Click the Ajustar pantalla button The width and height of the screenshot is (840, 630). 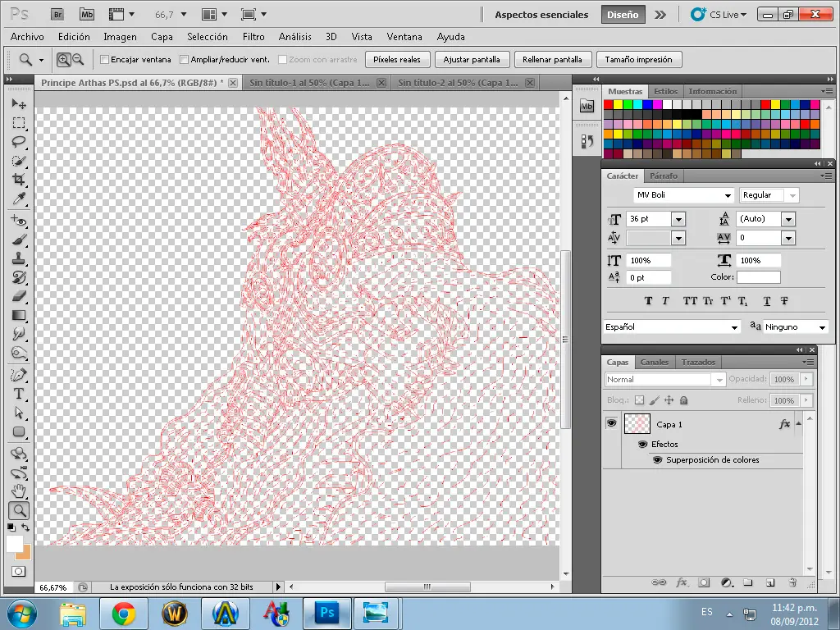472,60
